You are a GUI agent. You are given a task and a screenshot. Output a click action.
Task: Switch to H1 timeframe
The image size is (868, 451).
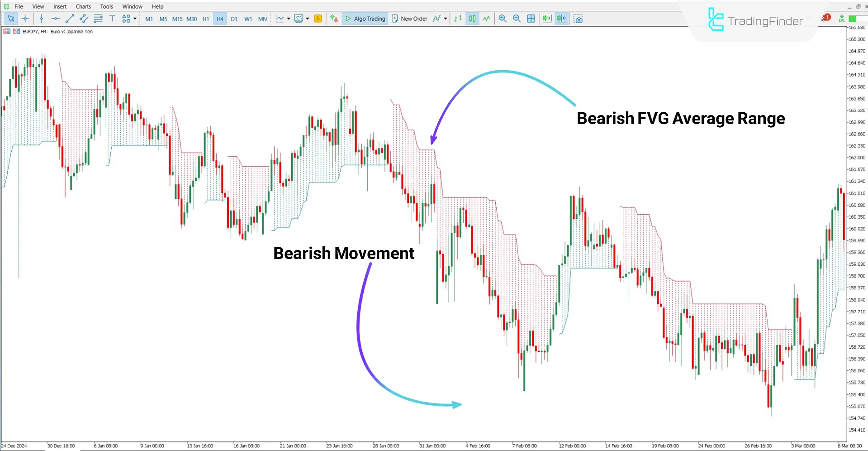point(206,19)
